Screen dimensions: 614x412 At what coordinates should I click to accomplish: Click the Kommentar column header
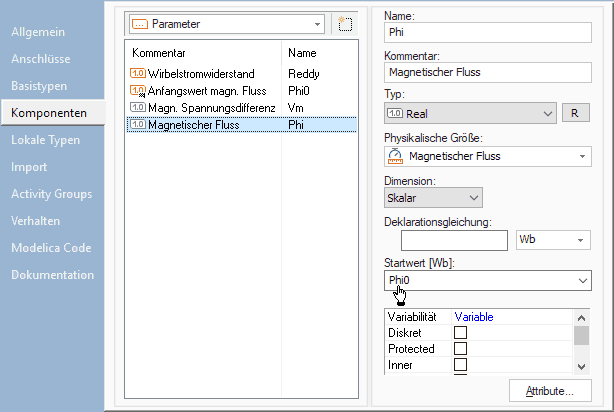[x=159, y=53]
